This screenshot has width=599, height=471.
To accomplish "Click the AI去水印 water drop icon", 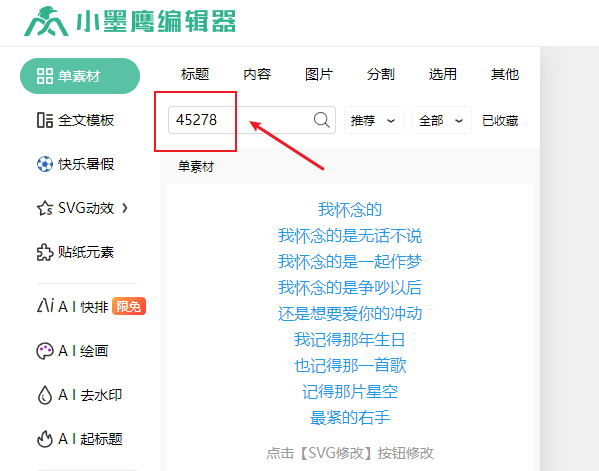I will click(x=45, y=395).
